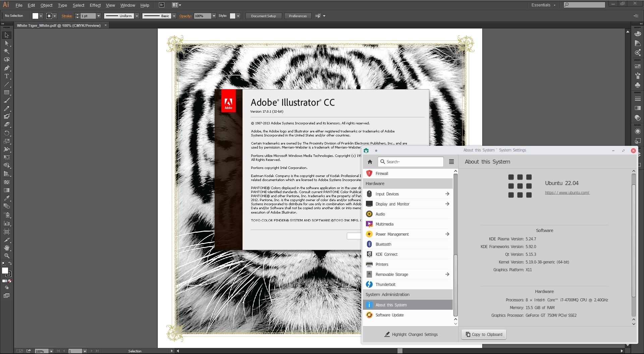Viewport: 644px width, 354px height.
Task: Click the Style swatch in control bar
Action: 232,16
